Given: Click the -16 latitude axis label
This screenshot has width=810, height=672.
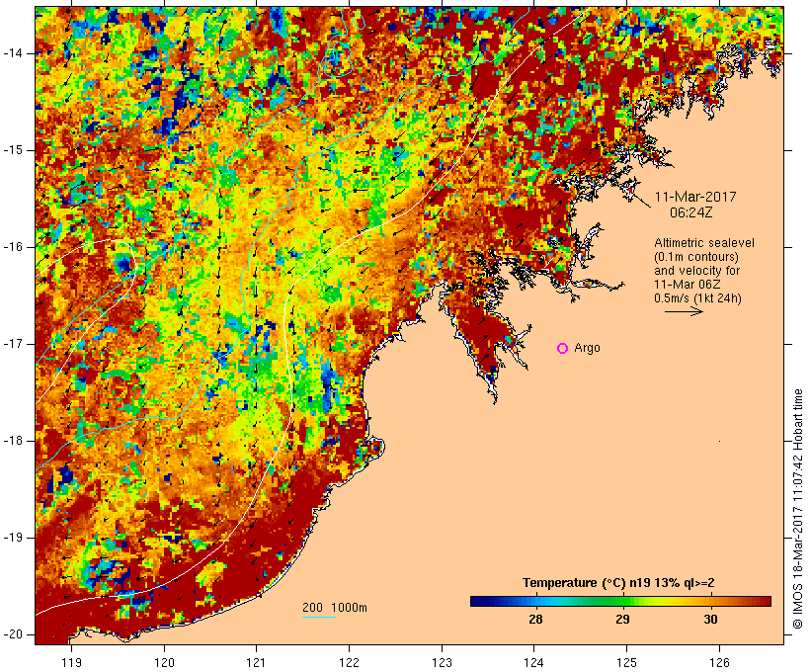Looking at the screenshot, I should (13, 247).
